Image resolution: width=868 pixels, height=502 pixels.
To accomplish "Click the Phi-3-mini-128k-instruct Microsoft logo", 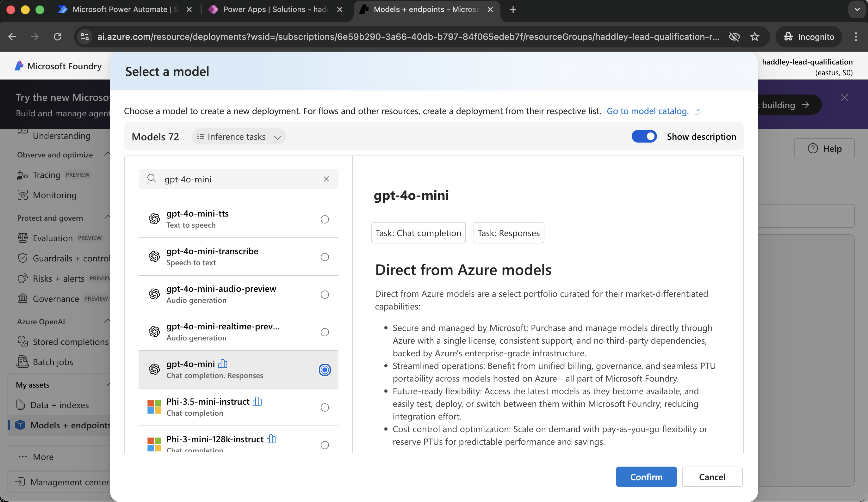I will 154,444.
